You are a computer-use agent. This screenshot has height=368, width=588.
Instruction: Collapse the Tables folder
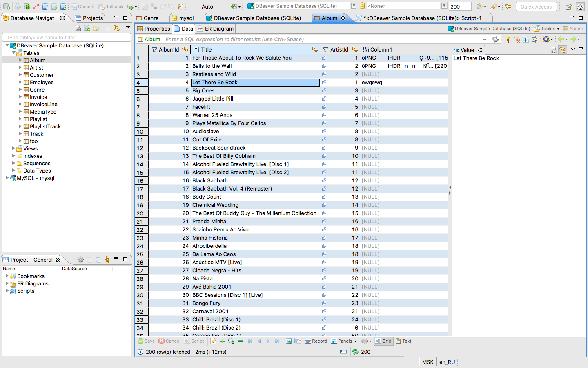click(x=13, y=53)
